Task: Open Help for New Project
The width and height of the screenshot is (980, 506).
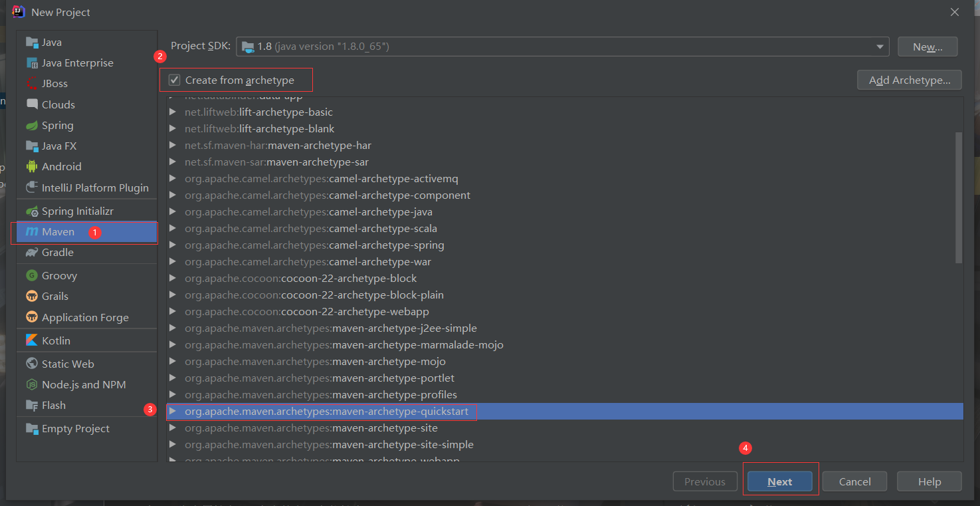Action: coord(929,481)
